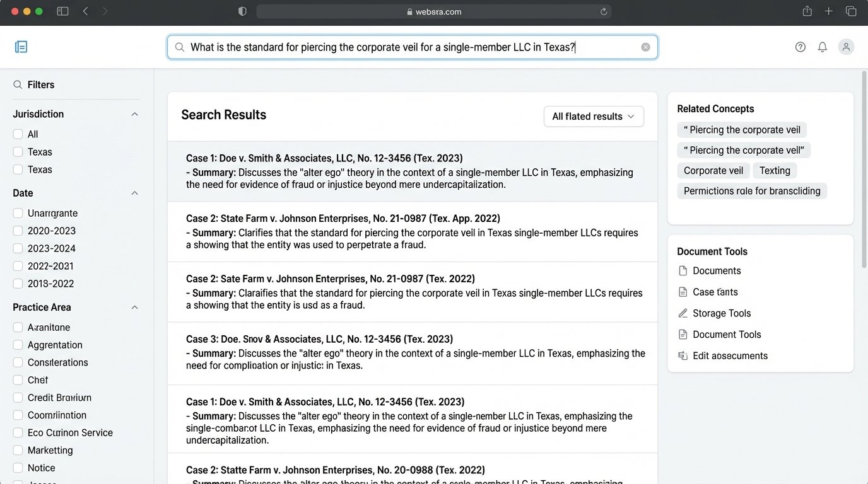Click the Safari share icon
Viewport: 868px width, 484px height.
point(807,11)
